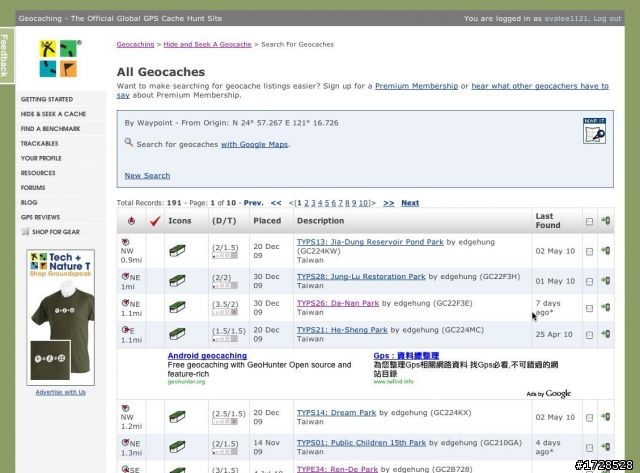Send Public Children 15th Park to GPS
The image size is (640, 473).
pos(606,447)
